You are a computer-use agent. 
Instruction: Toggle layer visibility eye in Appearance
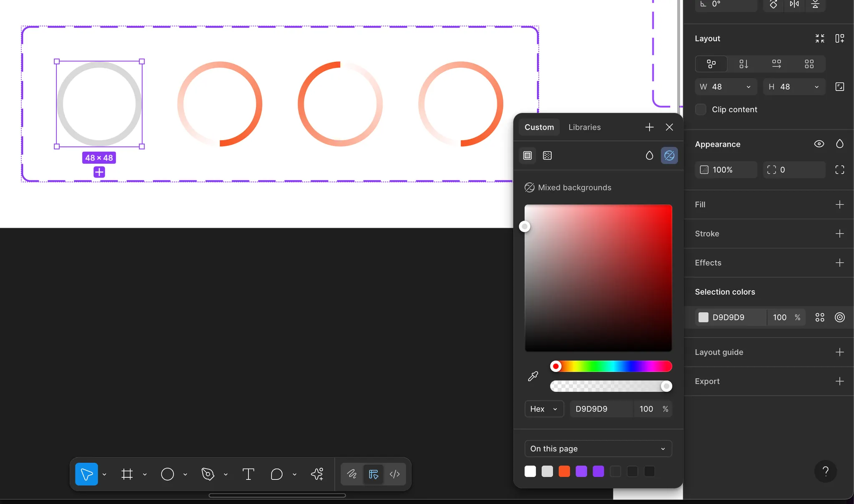[819, 144]
